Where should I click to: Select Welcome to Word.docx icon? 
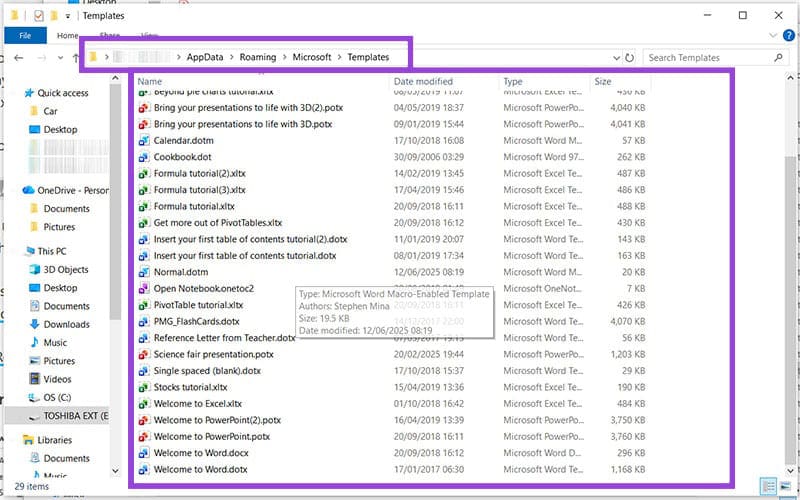[x=144, y=453]
